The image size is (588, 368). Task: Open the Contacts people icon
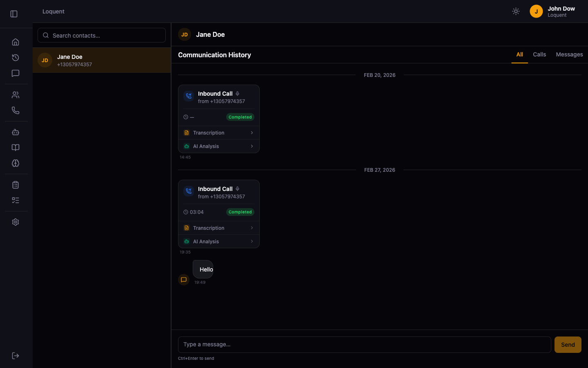pyautogui.click(x=16, y=94)
